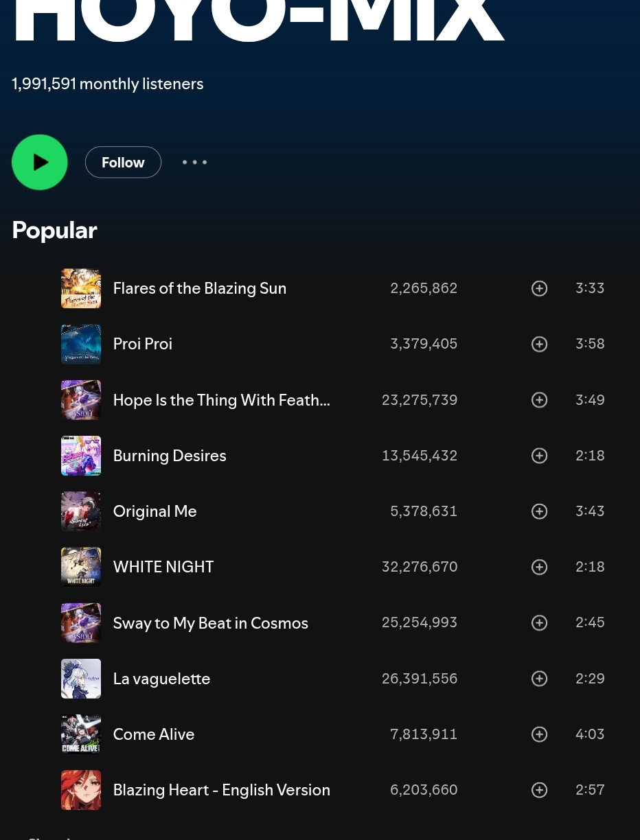Select the Original Me song title
This screenshot has height=840, width=640.
pyautogui.click(x=155, y=511)
